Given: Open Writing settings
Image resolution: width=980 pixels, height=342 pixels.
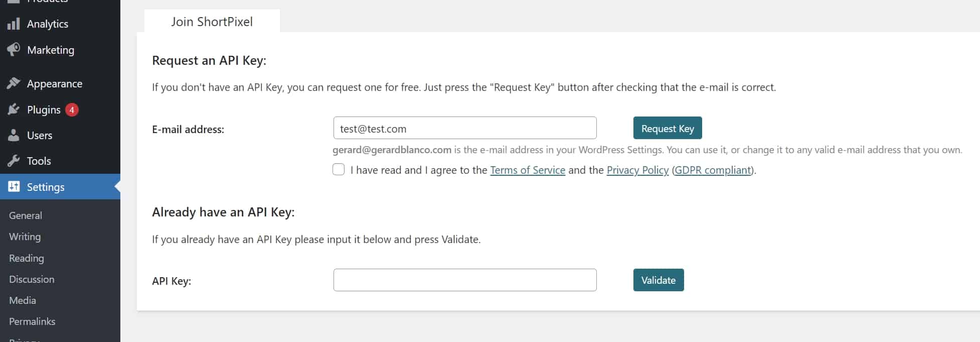Looking at the screenshot, I should click(x=24, y=237).
